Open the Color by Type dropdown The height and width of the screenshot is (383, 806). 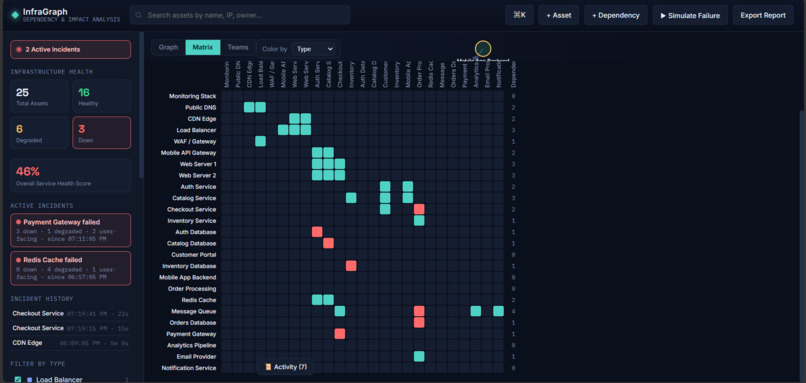tap(314, 49)
